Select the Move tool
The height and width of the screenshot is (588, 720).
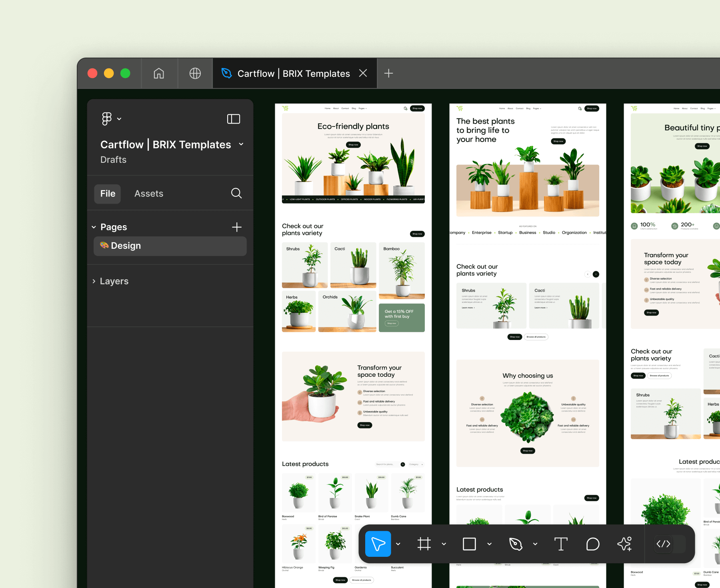378,544
